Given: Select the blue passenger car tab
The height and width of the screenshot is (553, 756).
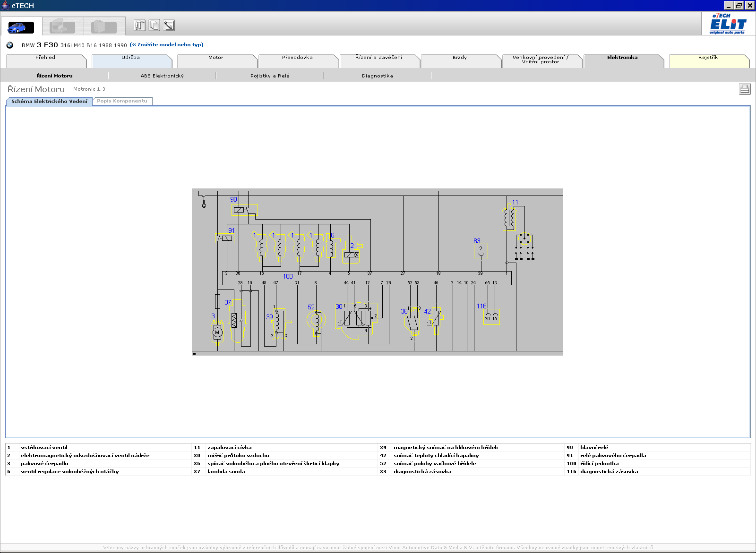Looking at the screenshot, I should [21, 27].
